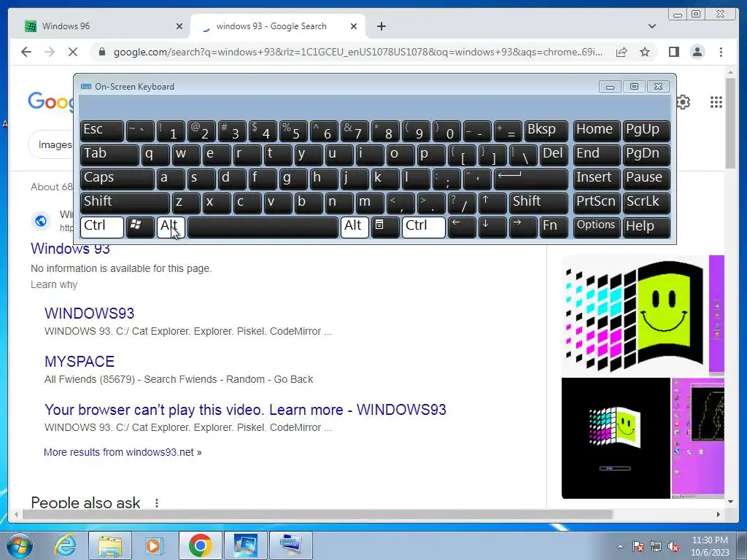The width and height of the screenshot is (747, 560).
Task: Toggle right Ctrl key on On-Screen Keyboard
Action: 424,227
